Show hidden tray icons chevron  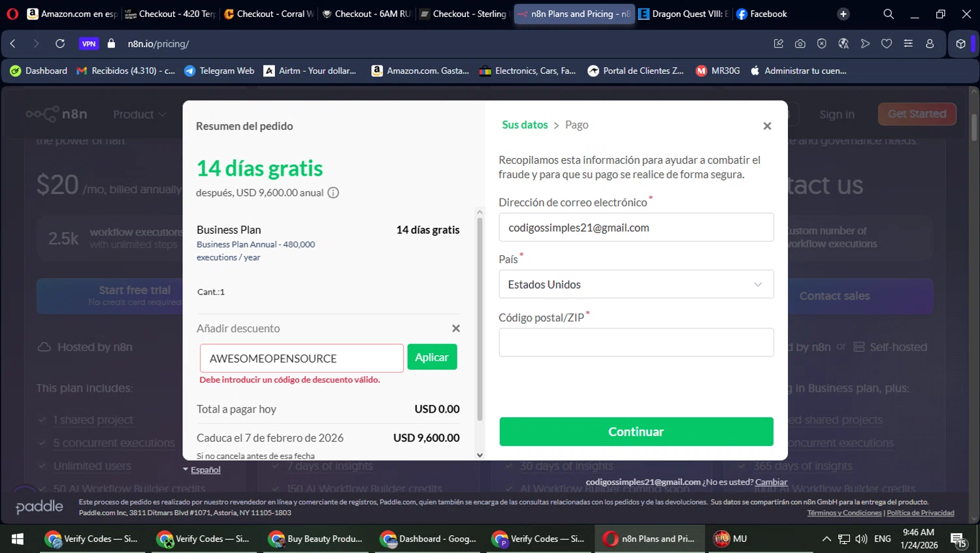tap(826, 539)
